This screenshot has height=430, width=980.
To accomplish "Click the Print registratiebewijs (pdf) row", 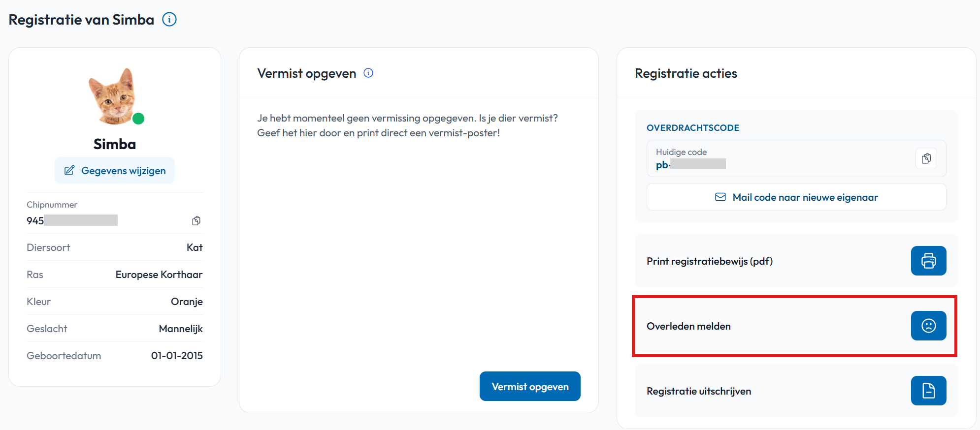I will click(x=796, y=261).
